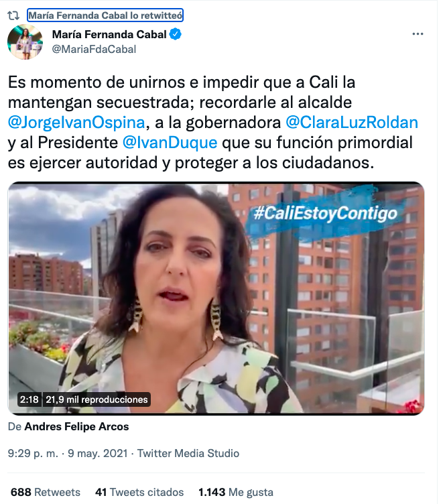This screenshot has height=504, width=441.
Task: Open the @JorgeIvanOspina mention
Action: pos(77,123)
